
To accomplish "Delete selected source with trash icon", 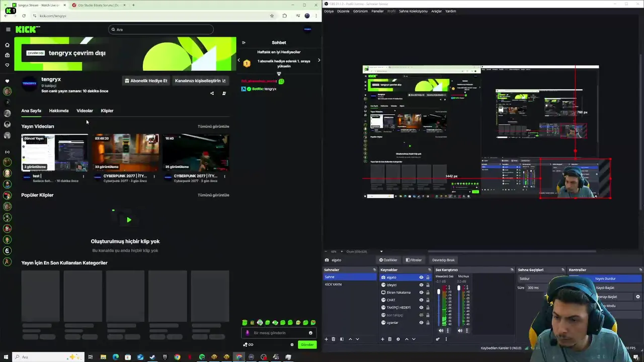I will pyautogui.click(x=389, y=339).
